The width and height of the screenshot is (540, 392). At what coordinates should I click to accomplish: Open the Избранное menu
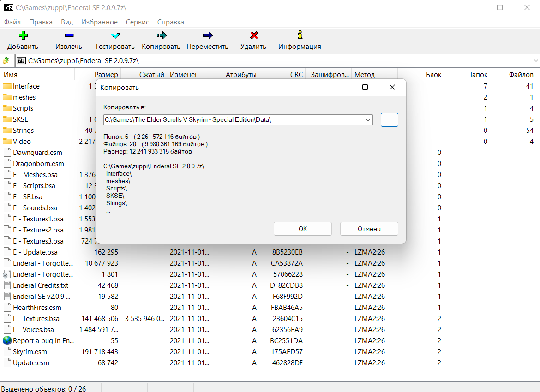(x=99, y=22)
